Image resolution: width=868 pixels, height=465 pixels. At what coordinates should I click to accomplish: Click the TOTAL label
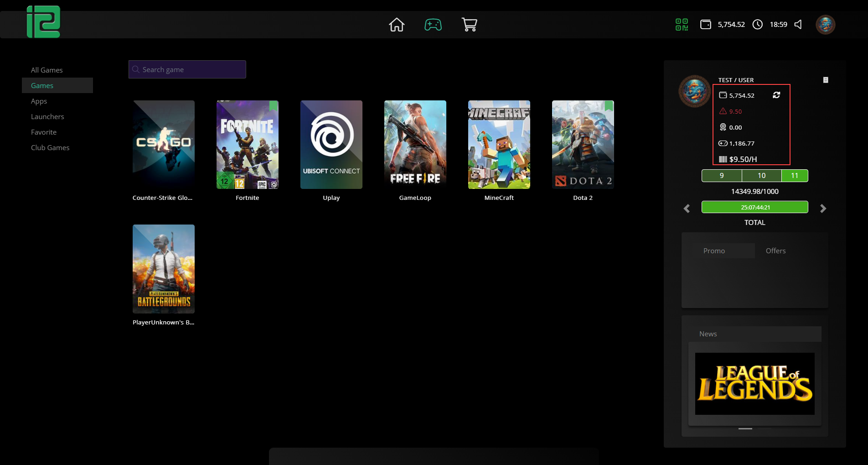point(755,223)
